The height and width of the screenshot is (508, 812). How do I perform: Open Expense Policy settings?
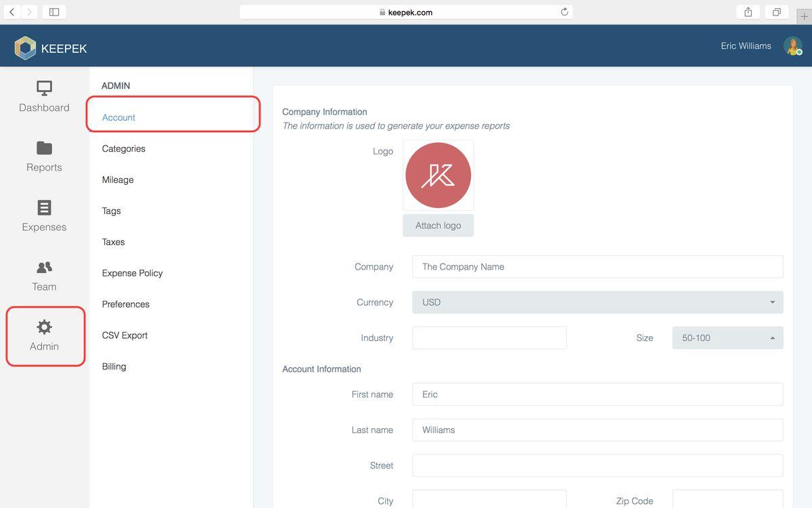click(133, 273)
